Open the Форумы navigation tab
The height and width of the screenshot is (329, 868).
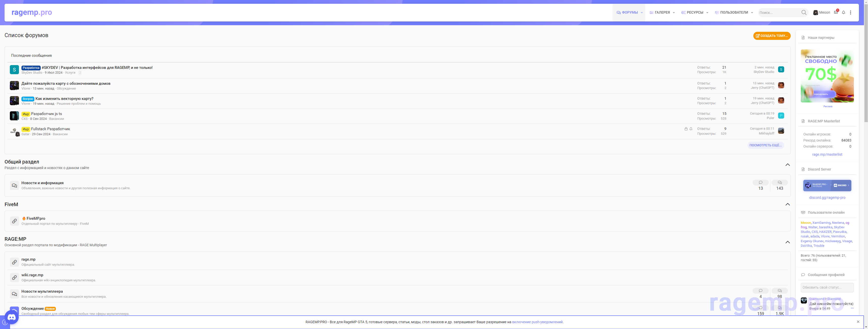click(x=627, y=12)
